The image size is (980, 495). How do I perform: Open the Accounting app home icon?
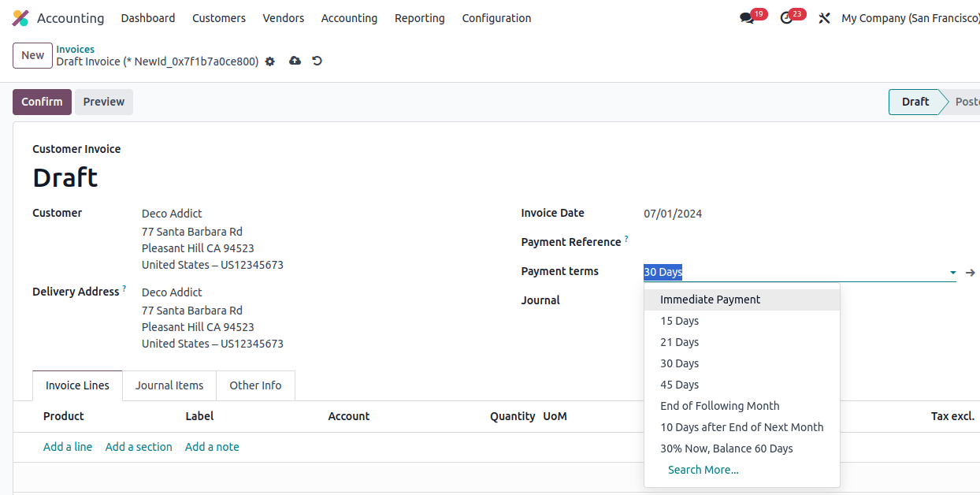(20, 18)
